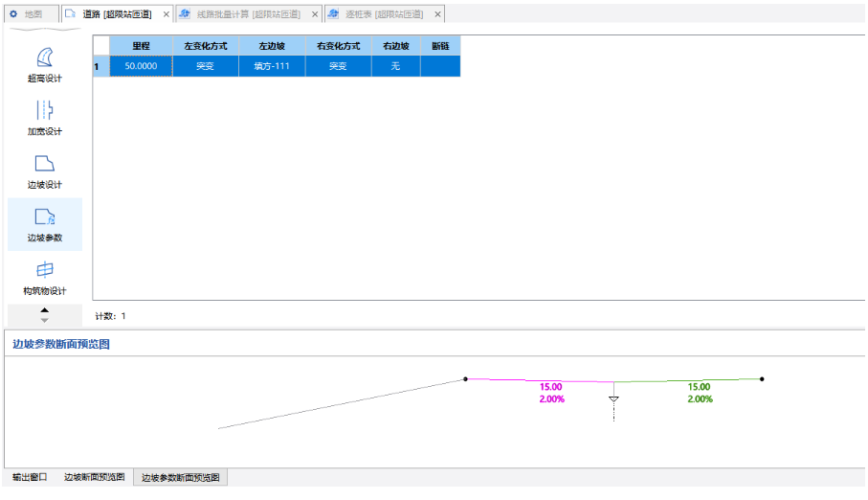The width and height of the screenshot is (868, 500).
Task: Click the green 15.00 width label
Action: click(x=700, y=387)
